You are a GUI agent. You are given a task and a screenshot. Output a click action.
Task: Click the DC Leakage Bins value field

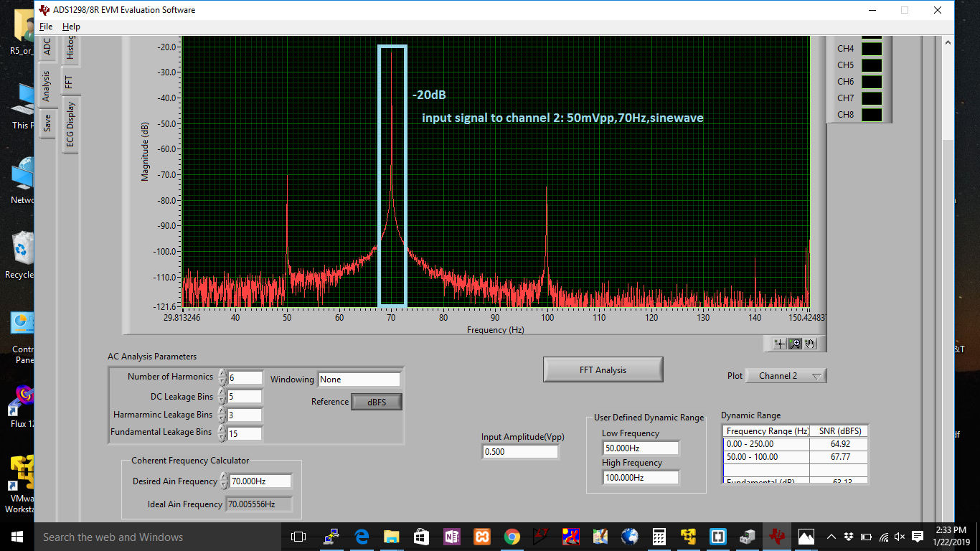[245, 396]
